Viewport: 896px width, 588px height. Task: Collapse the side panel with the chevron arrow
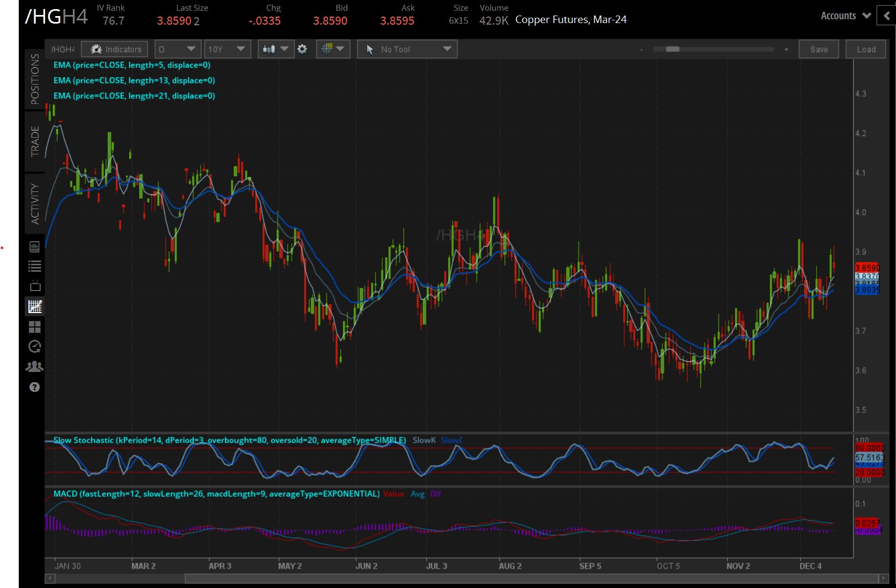[x=886, y=16]
